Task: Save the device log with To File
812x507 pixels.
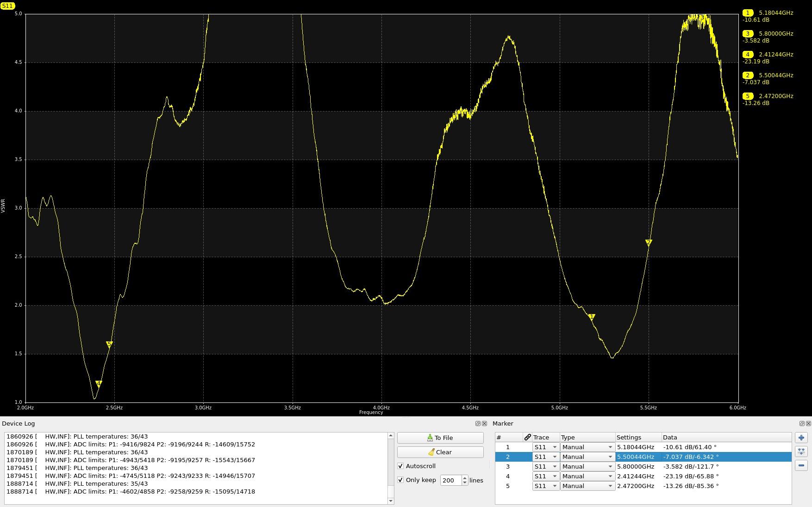Action: pos(440,438)
